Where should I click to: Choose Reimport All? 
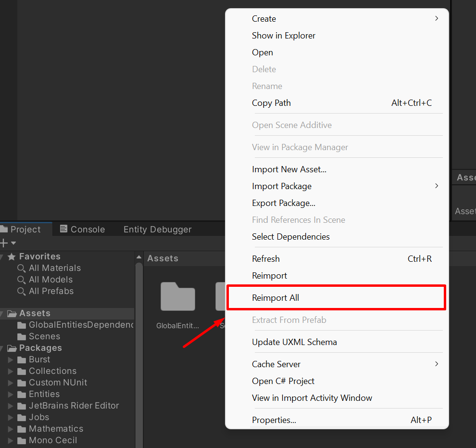337,298
